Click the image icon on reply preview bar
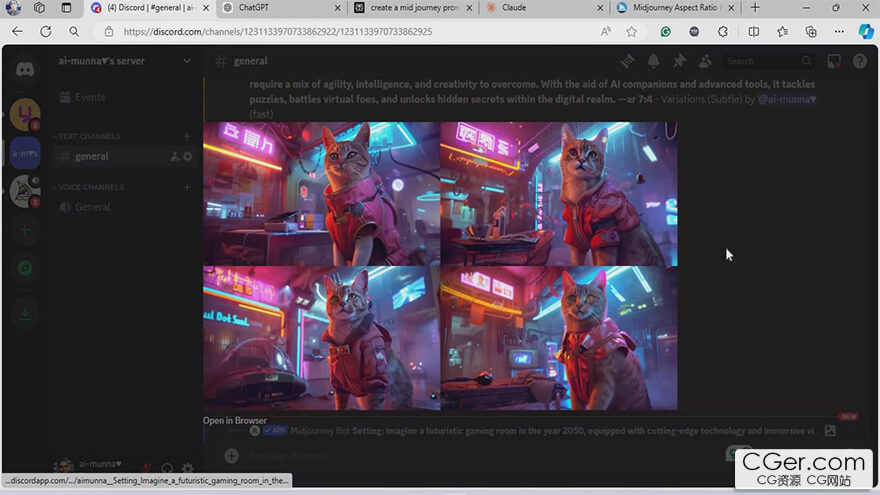Screen dimensions: 880x495 click(x=830, y=430)
